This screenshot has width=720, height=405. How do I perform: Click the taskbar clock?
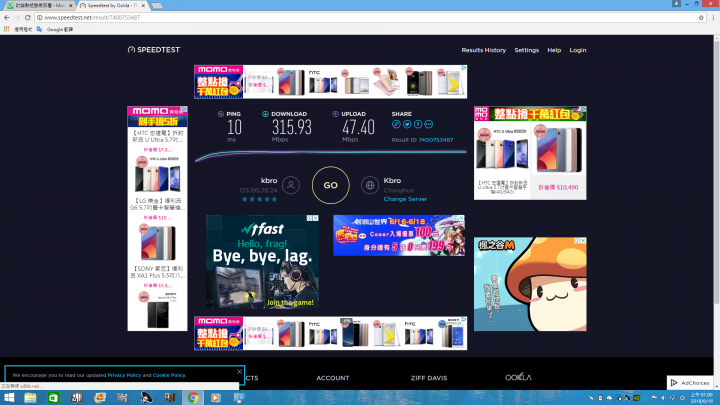point(701,398)
